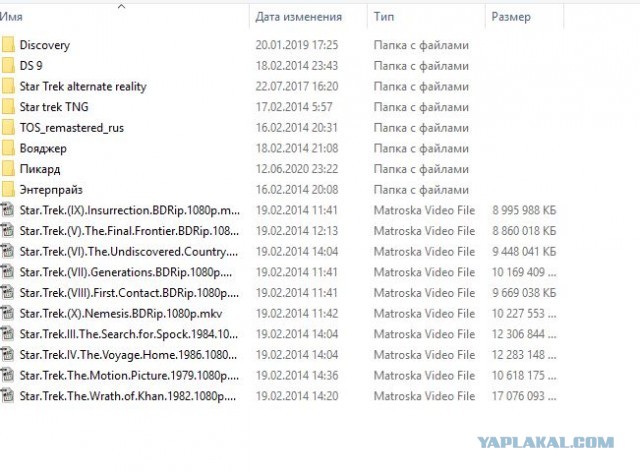Select the Энтерпрайз folder name
The image size is (640, 472).
[x=51, y=190]
